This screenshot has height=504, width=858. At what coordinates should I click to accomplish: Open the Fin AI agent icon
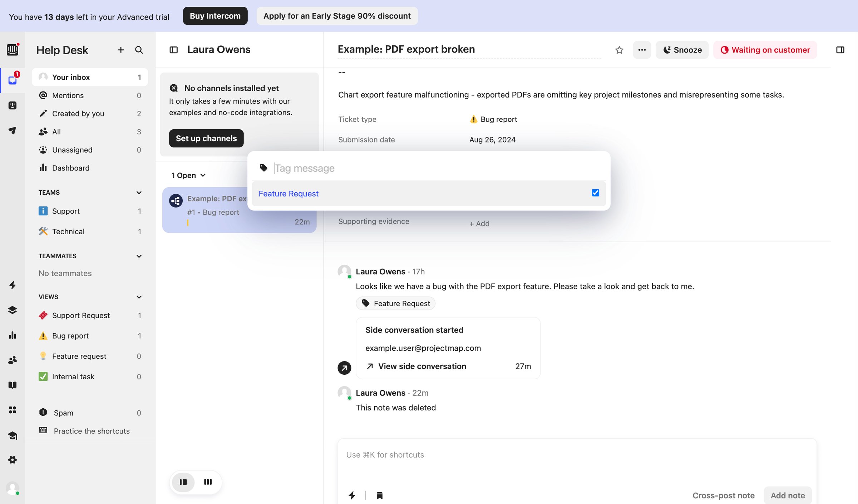pyautogui.click(x=13, y=105)
